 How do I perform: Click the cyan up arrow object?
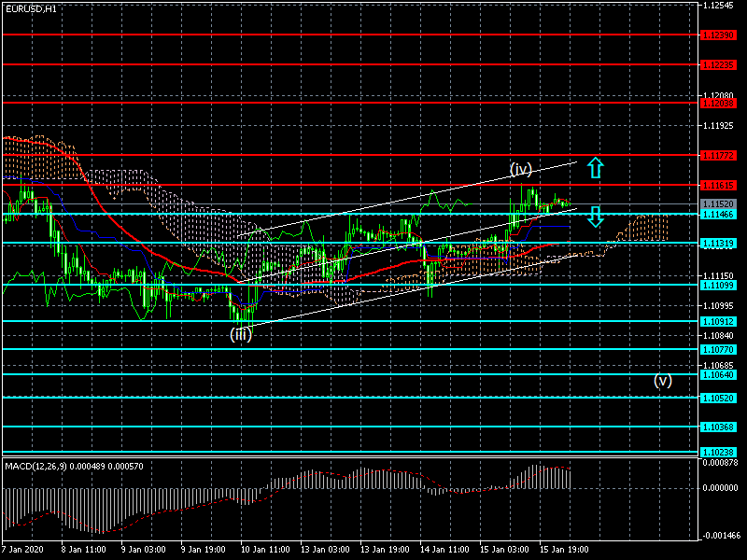(x=596, y=168)
